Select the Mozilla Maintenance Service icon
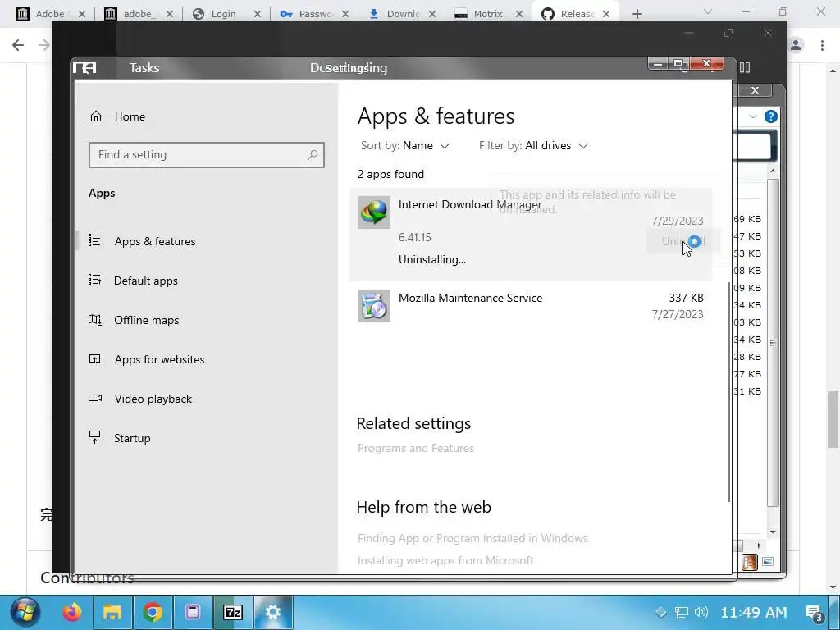The image size is (840, 630). pyautogui.click(x=374, y=306)
